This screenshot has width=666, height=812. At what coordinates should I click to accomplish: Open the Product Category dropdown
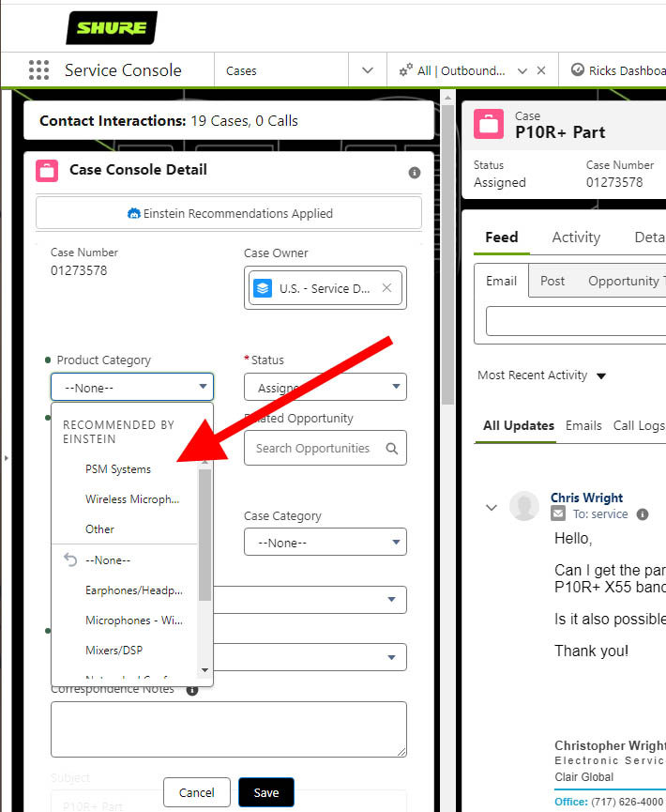tap(132, 387)
